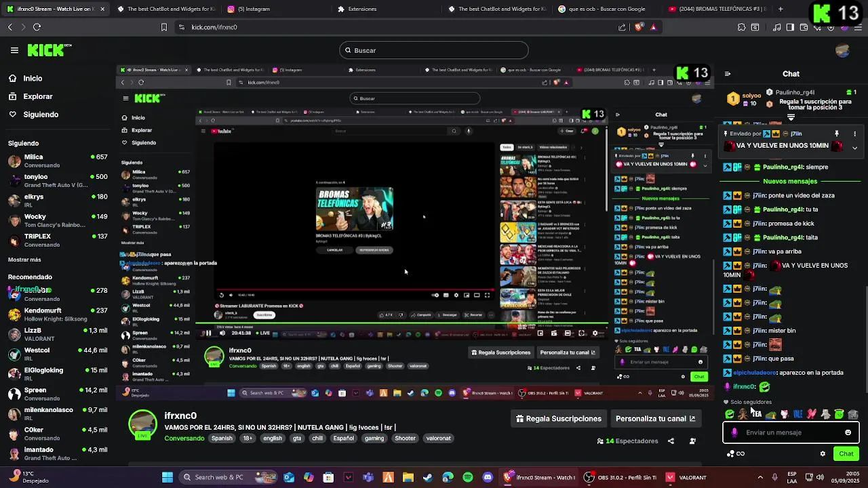This screenshot has width=868, height=488.
Task: Open a new browser tab with the plus
Action: coord(781,9)
